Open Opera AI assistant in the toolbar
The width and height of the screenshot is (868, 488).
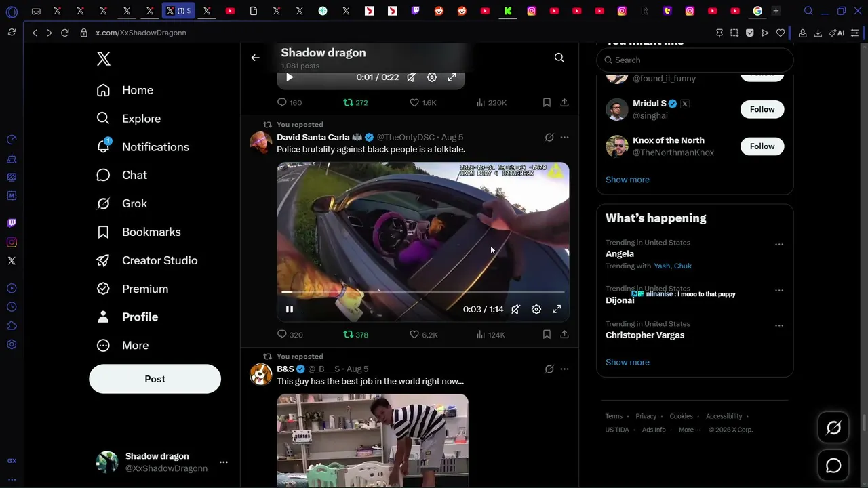(837, 33)
